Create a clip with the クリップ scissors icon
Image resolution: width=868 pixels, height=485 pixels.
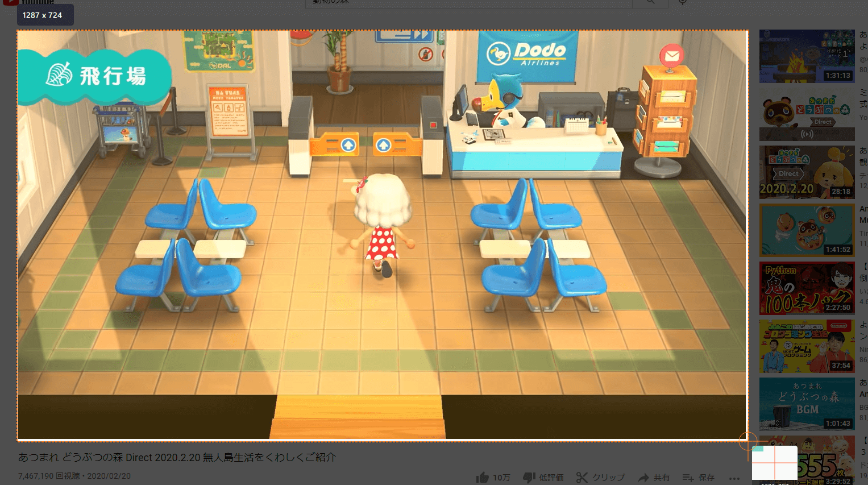582,478
